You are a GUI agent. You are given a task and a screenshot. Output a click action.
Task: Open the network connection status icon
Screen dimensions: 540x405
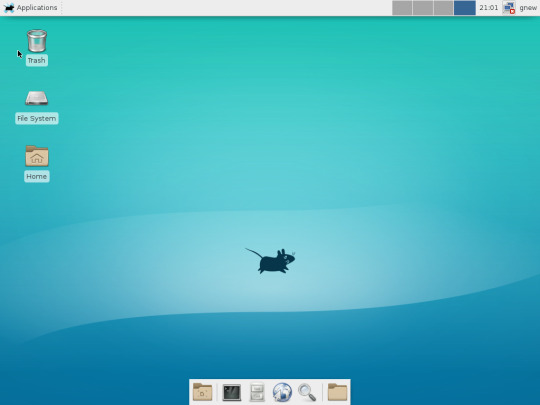pyautogui.click(x=509, y=8)
